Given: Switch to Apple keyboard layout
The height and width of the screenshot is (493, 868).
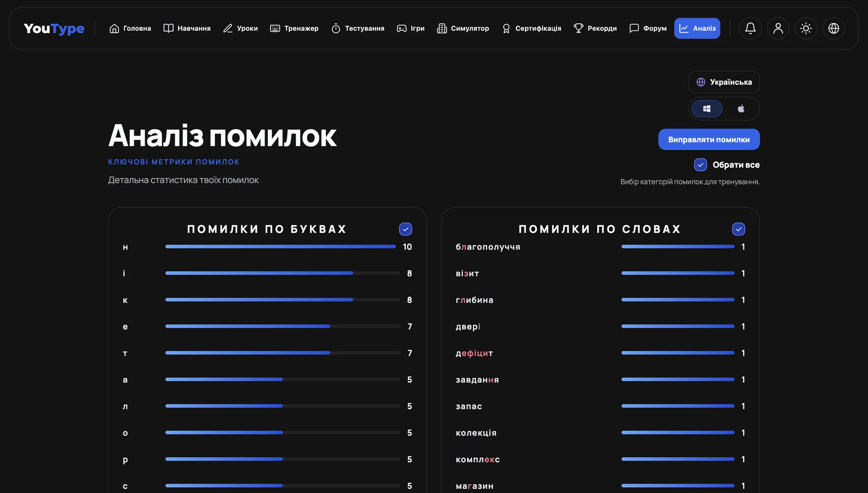Looking at the screenshot, I should pos(741,109).
